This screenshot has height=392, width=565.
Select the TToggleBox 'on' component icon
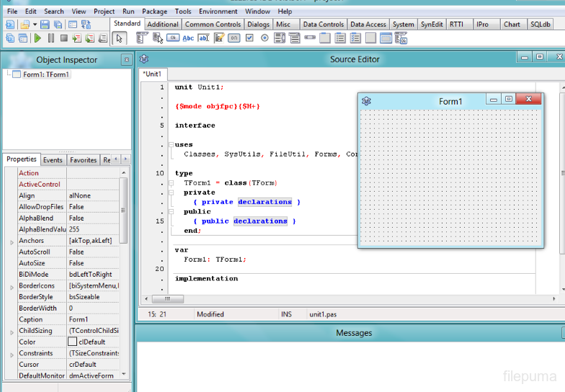coord(234,37)
